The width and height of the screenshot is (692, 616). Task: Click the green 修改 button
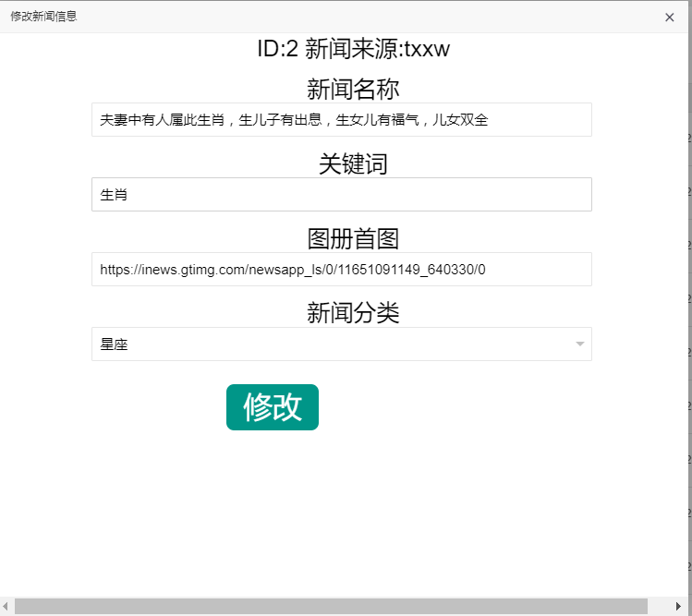[273, 407]
